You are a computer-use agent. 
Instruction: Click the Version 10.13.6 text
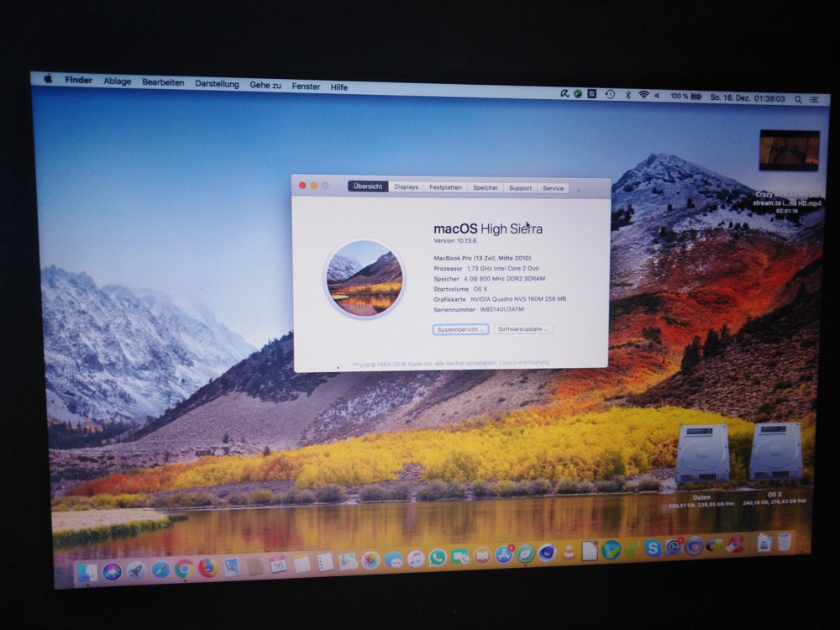[454, 240]
